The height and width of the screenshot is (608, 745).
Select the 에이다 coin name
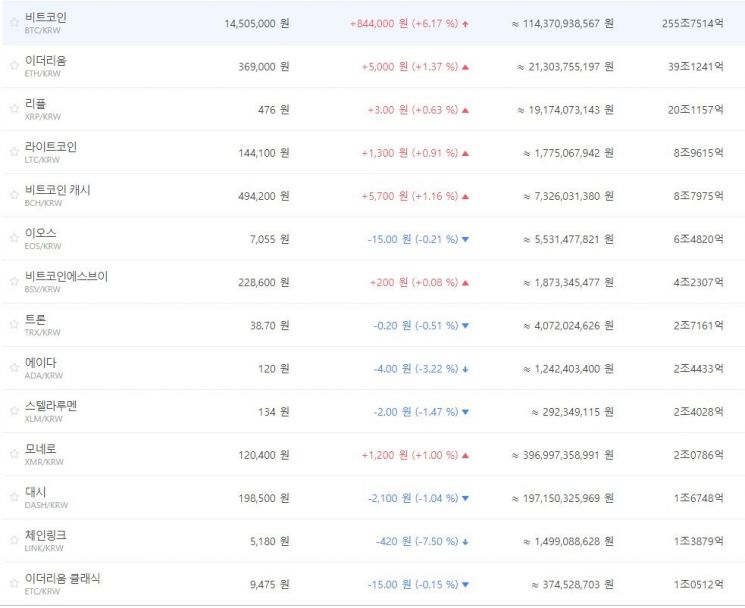(40, 363)
